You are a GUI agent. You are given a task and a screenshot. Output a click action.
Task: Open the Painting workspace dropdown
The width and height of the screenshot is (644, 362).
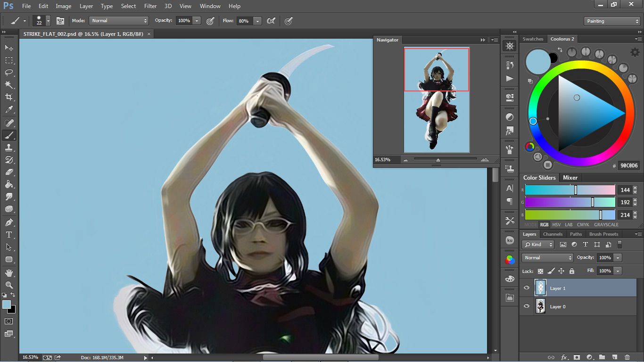point(611,21)
